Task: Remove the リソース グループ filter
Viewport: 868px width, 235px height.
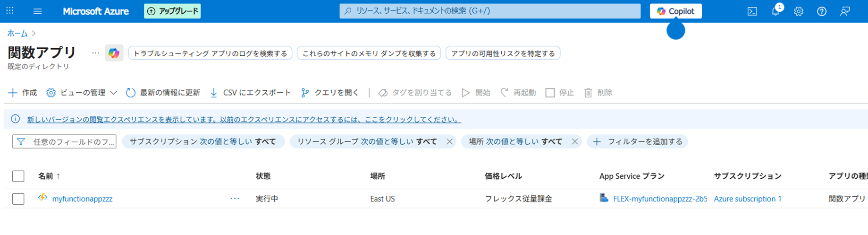Action: pos(450,141)
